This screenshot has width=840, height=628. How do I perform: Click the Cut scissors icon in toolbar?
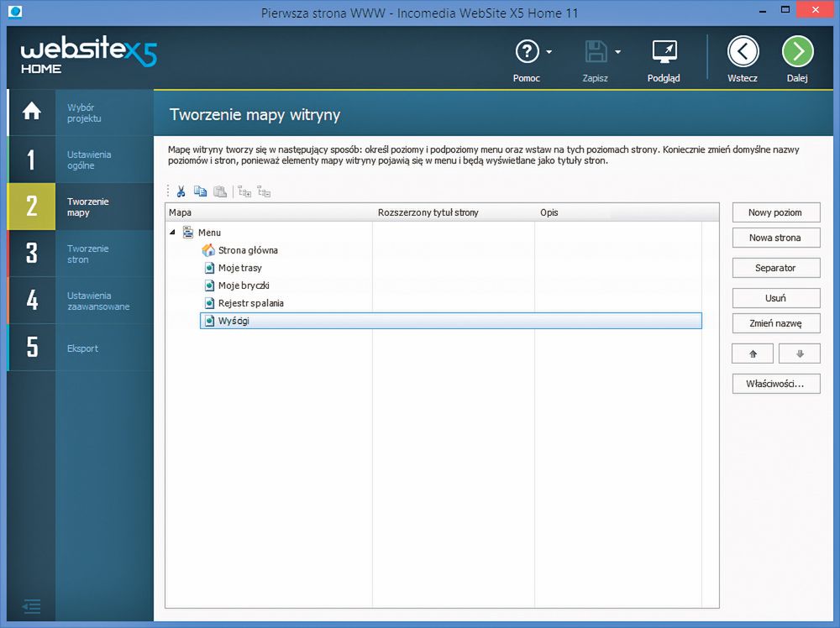[181, 191]
